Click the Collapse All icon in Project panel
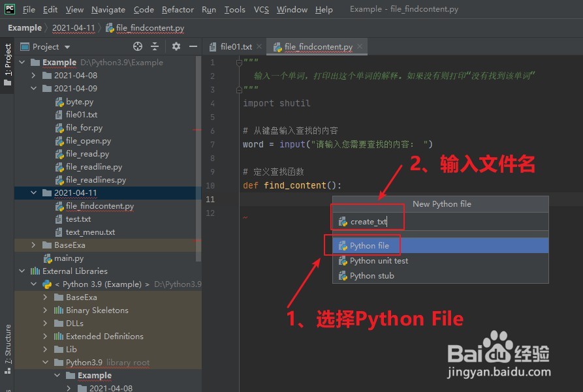This screenshot has height=392, width=583. pyautogui.click(x=155, y=46)
